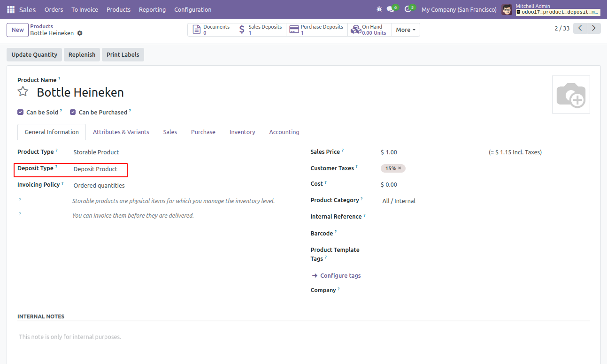
Task: Open the To Invoice menu
Action: 85,9
